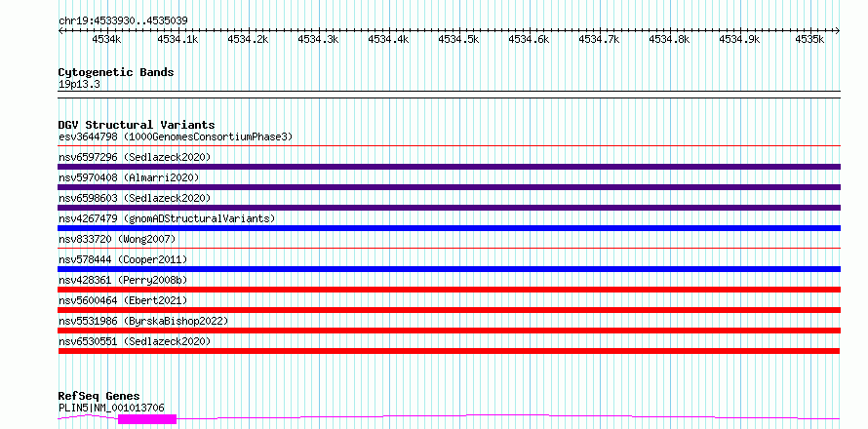868x429 pixels.
Task: Click the 4534.6k ruler tick label
Action: (x=530, y=39)
